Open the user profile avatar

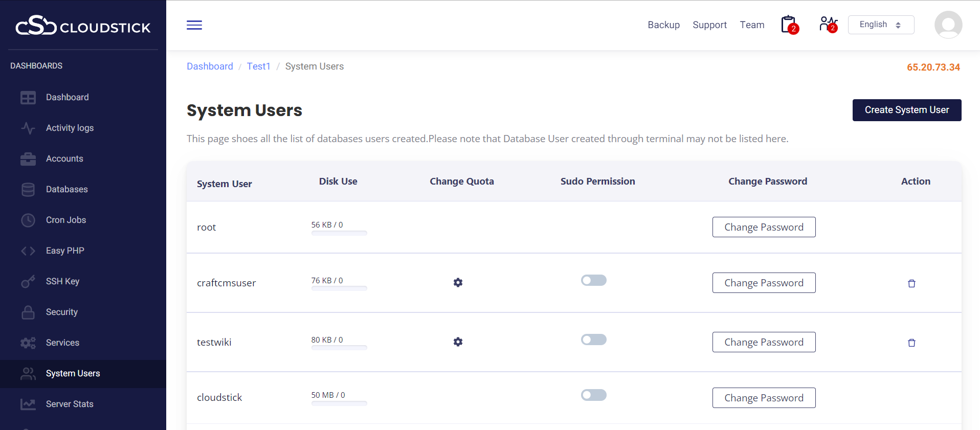(948, 25)
